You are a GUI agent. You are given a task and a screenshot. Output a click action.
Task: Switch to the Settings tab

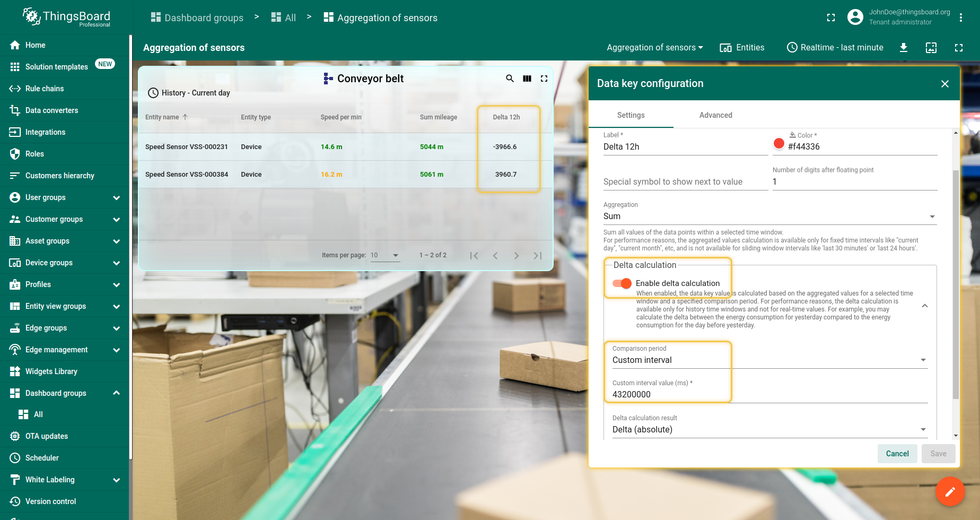[x=631, y=115]
